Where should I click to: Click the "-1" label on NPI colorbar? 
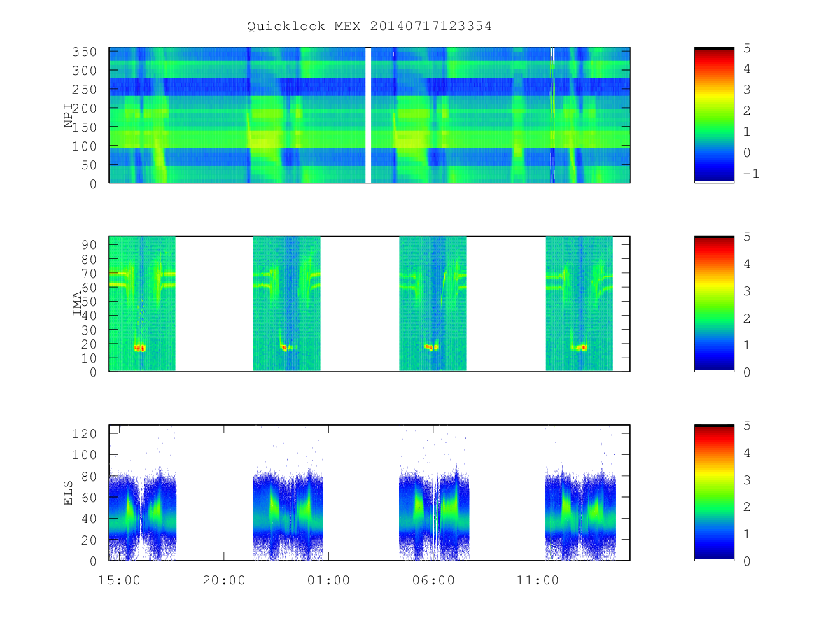pos(750,174)
